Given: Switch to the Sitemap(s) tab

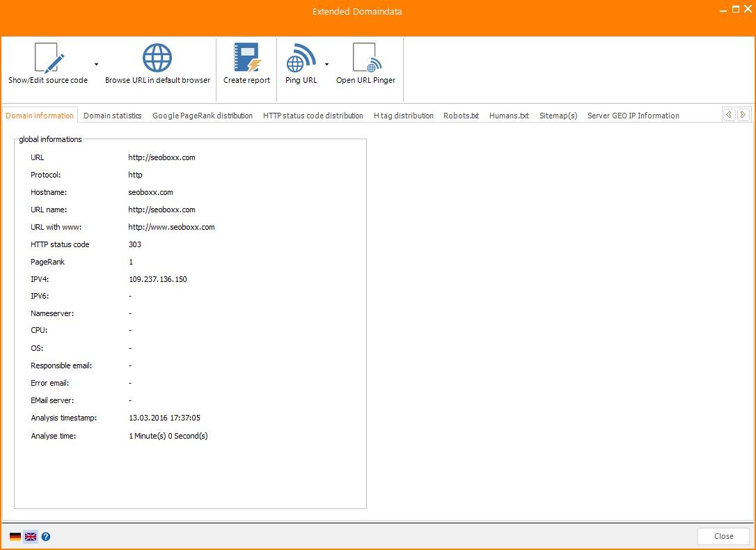Looking at the screenshot, I should [558, 116].
